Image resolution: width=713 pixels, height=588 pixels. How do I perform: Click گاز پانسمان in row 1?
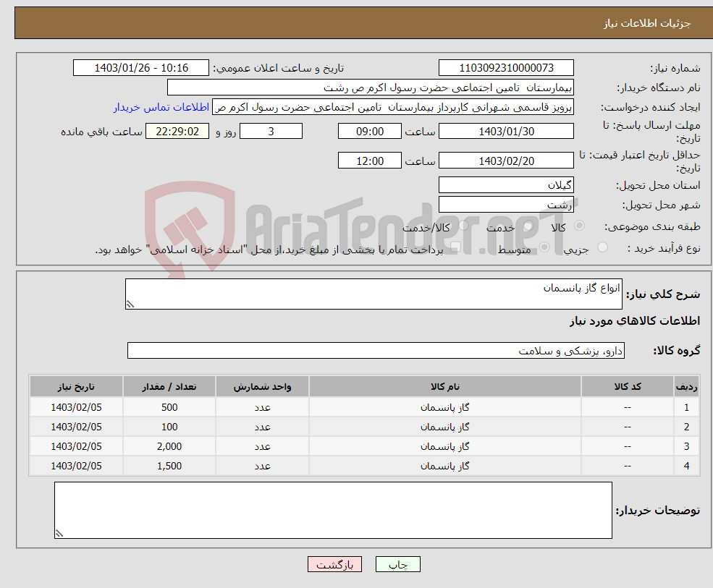[444, 407]
